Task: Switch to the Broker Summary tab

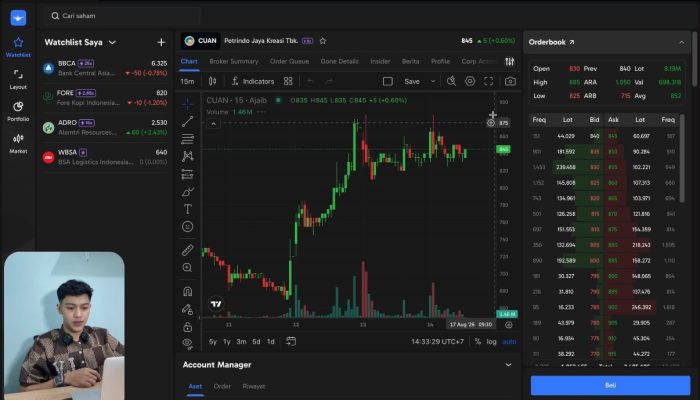Action: point(234,62)
